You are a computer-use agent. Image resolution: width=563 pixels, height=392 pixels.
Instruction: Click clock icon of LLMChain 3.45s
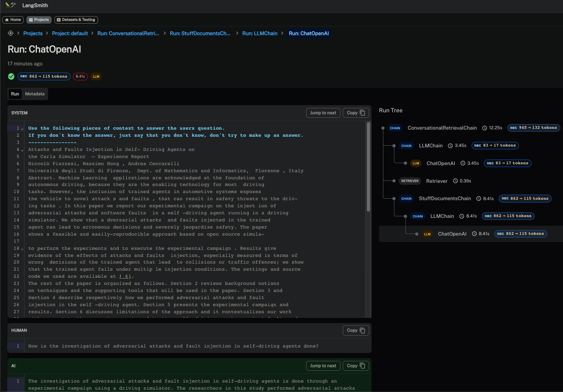[x=450, y=146]
